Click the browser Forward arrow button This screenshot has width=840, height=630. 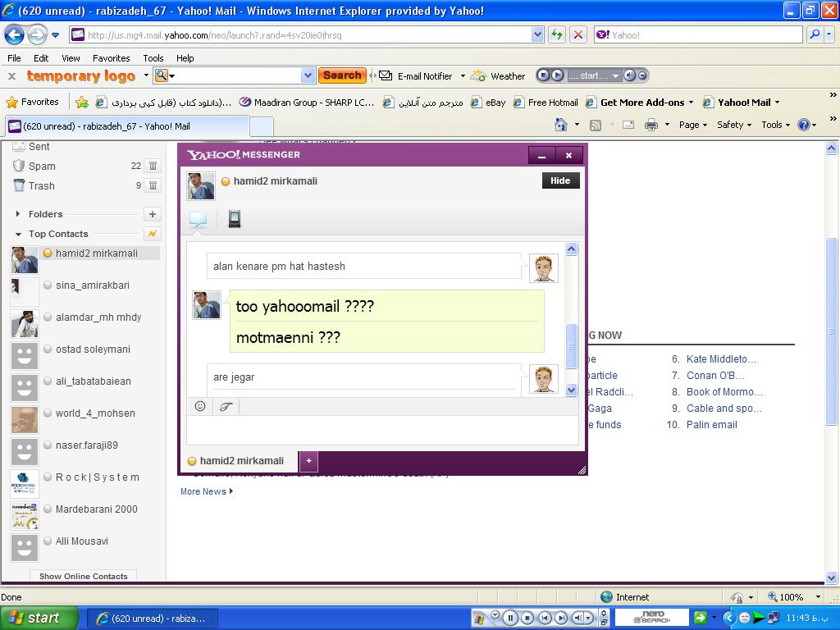[36, 35]
